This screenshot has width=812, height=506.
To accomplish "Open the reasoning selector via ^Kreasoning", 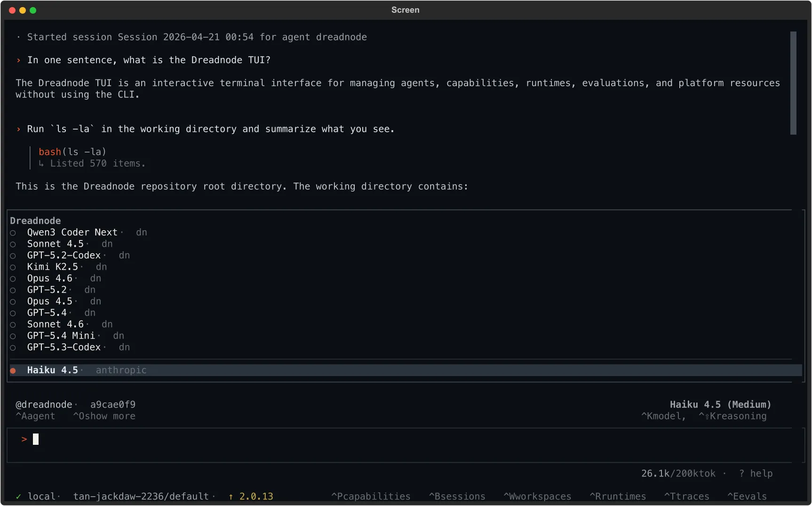I will [x=732, y=416].
